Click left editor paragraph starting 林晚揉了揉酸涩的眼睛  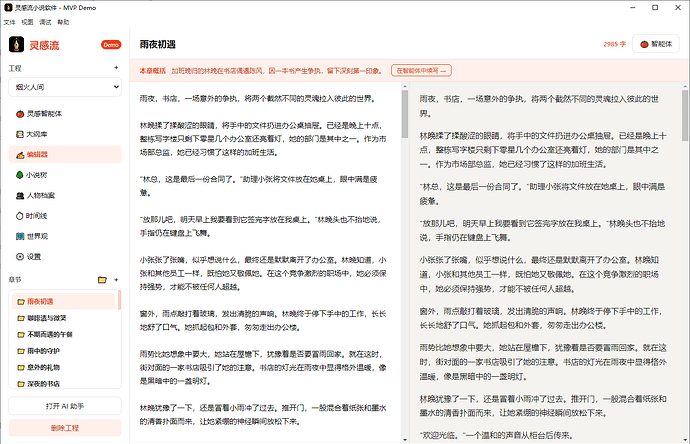pos(263,139)
